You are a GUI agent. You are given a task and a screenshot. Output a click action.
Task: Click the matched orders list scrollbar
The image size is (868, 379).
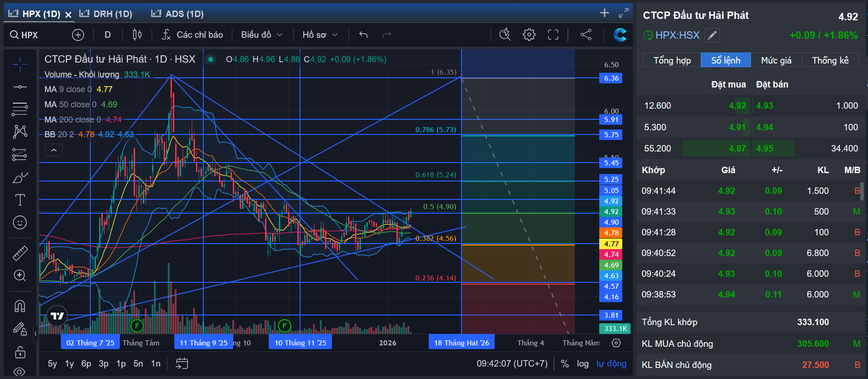(862, 191)
